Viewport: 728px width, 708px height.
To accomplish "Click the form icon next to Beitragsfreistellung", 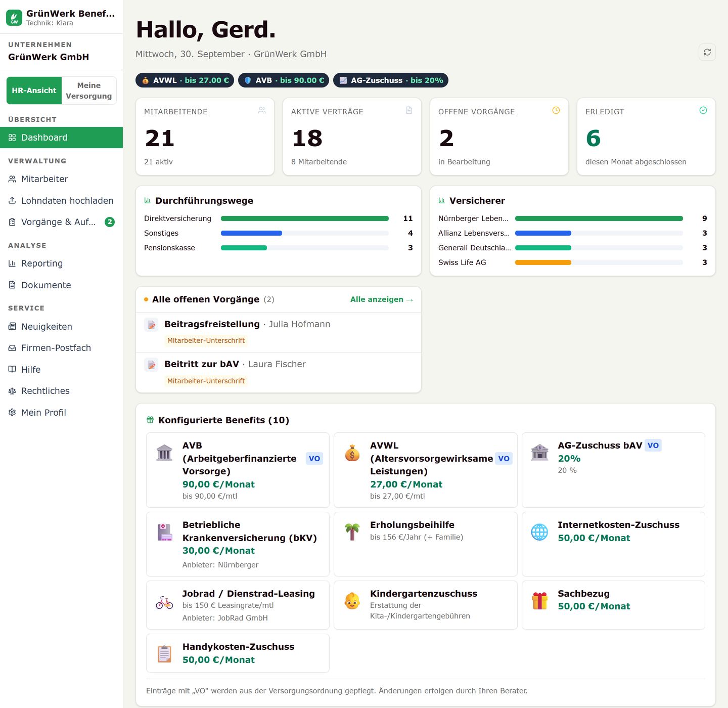I will click(x=151, y=325).
